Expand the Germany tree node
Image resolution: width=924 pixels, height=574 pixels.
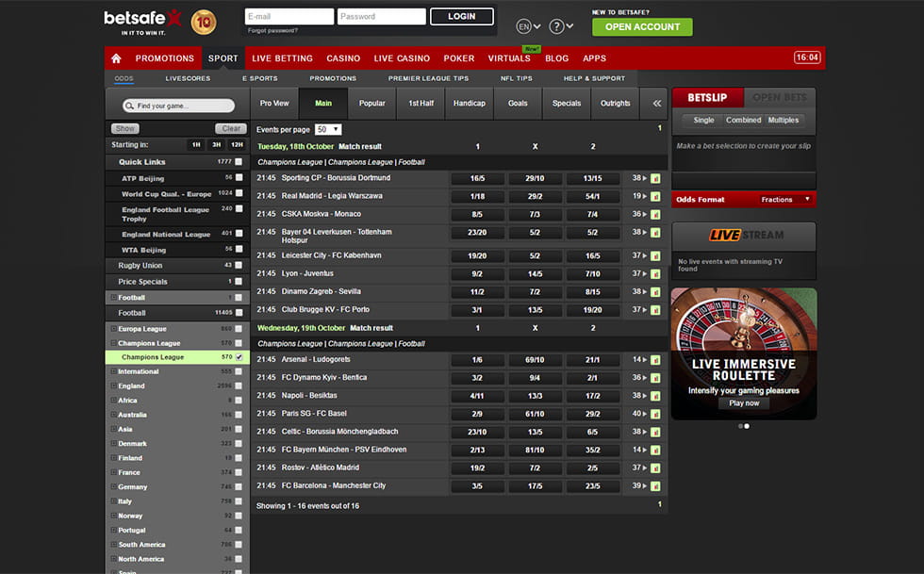coord(113,486)
